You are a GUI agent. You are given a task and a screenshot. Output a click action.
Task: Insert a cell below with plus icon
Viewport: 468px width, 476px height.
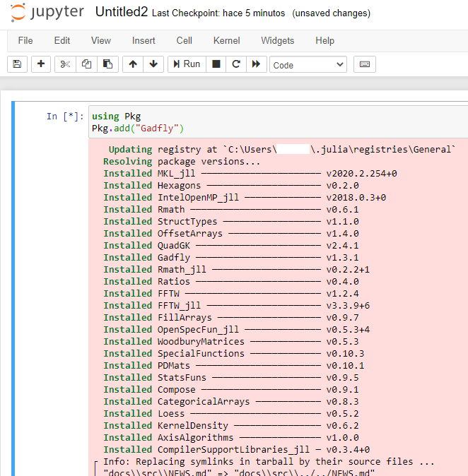coord(40,64)
